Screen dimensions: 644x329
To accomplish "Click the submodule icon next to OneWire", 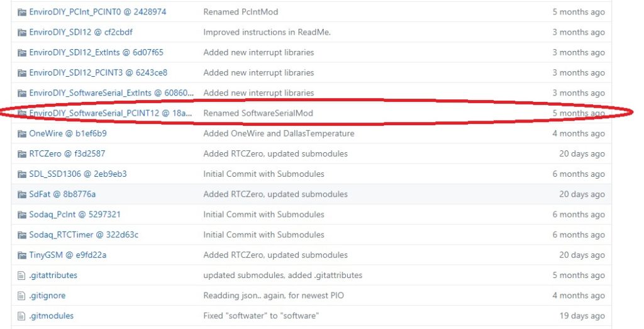I will tap(22, 133).
